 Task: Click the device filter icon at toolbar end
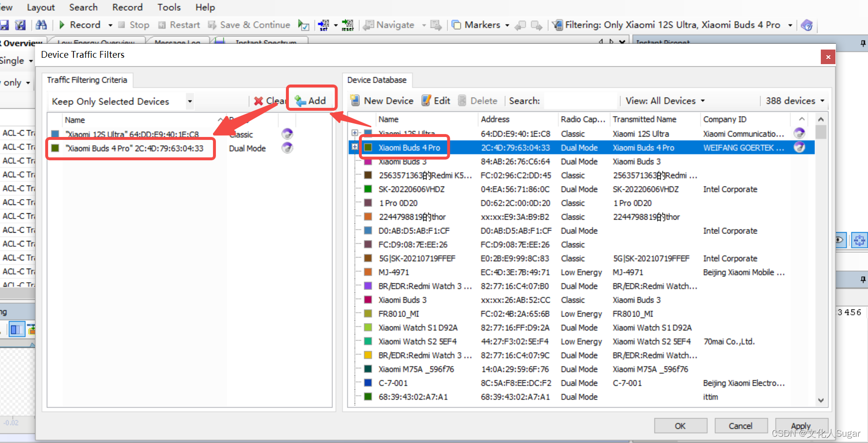[x=807, y=25]
